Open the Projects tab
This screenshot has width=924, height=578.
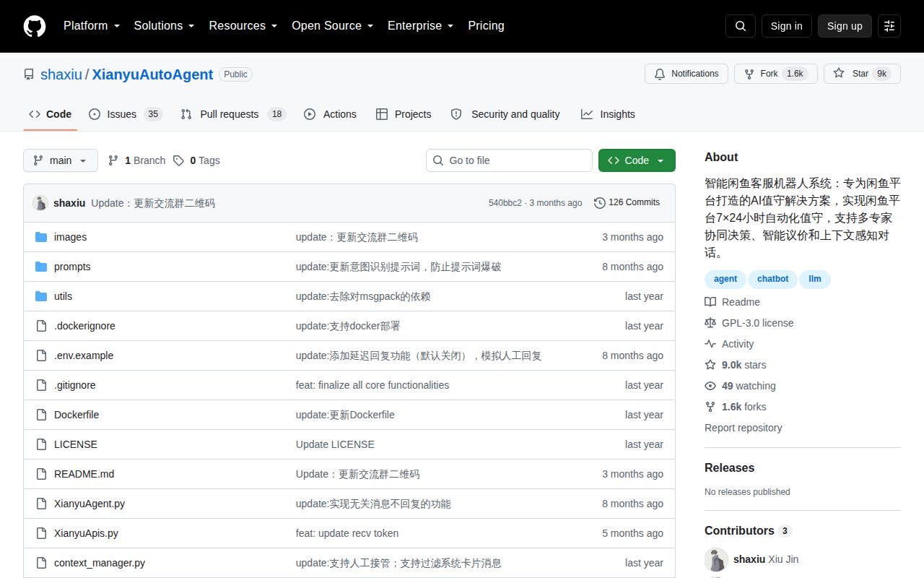pyautogui.click(x=404, y=114)
